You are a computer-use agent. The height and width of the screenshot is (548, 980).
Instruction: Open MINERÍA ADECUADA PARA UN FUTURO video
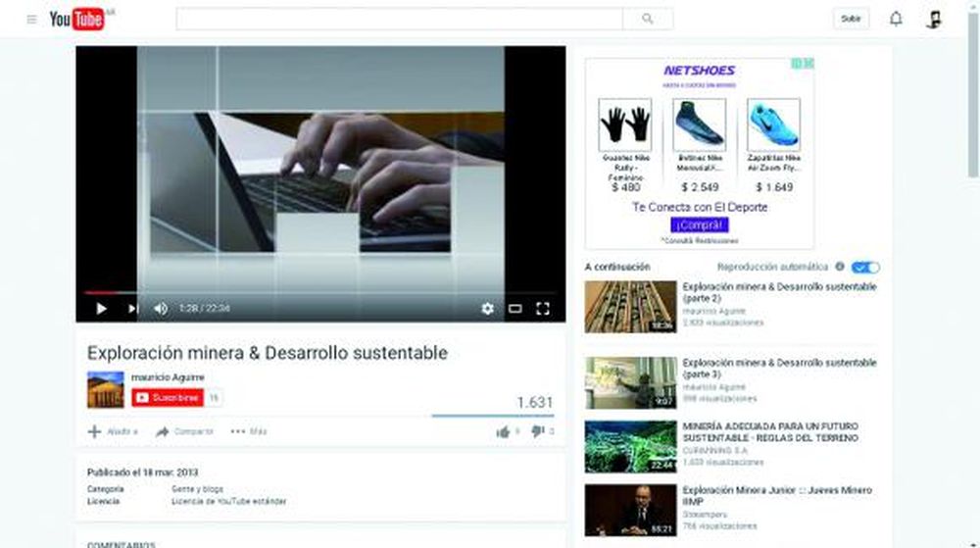770,432
